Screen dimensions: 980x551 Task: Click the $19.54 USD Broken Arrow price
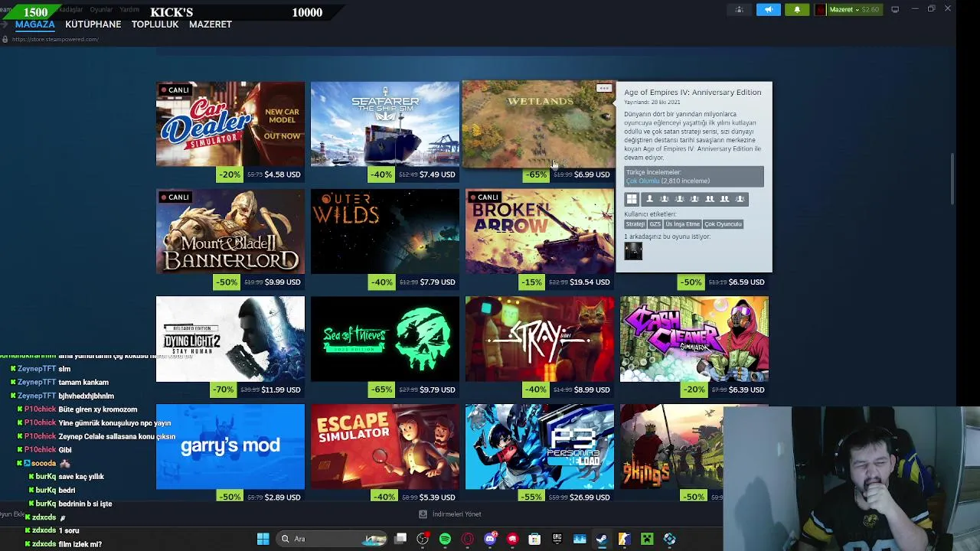(x=590, y=282)
